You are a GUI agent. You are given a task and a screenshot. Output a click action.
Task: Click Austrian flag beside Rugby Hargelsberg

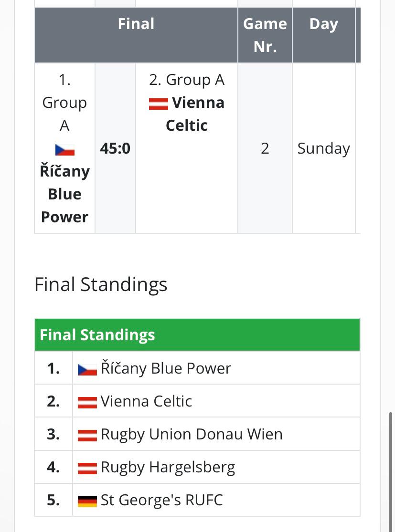[87, 468]
